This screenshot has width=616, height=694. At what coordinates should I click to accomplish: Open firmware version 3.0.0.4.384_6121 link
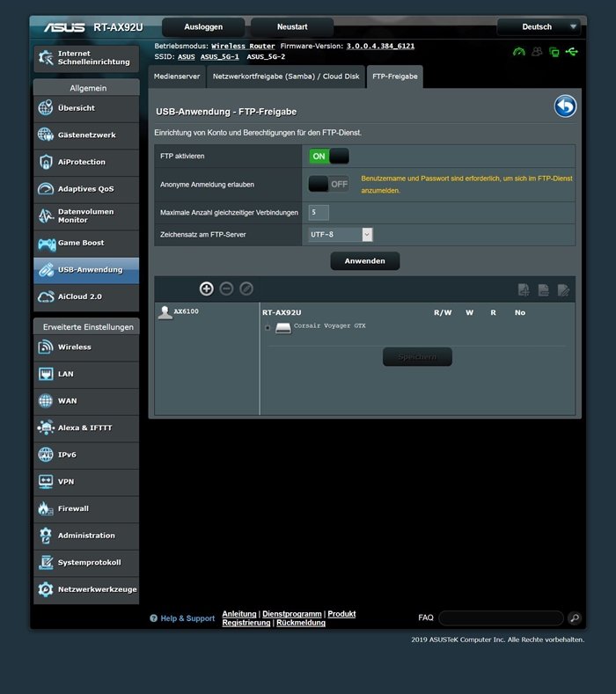point(380,46)
